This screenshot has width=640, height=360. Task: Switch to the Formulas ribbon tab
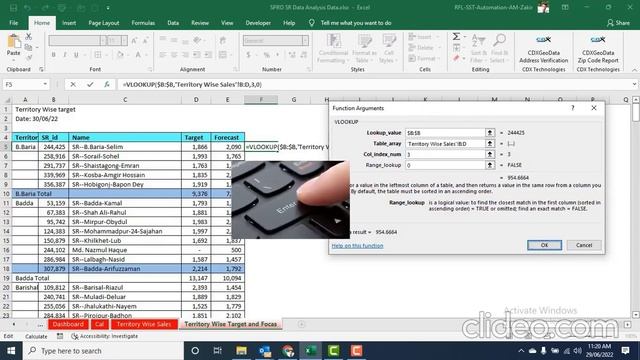[143, 23]
